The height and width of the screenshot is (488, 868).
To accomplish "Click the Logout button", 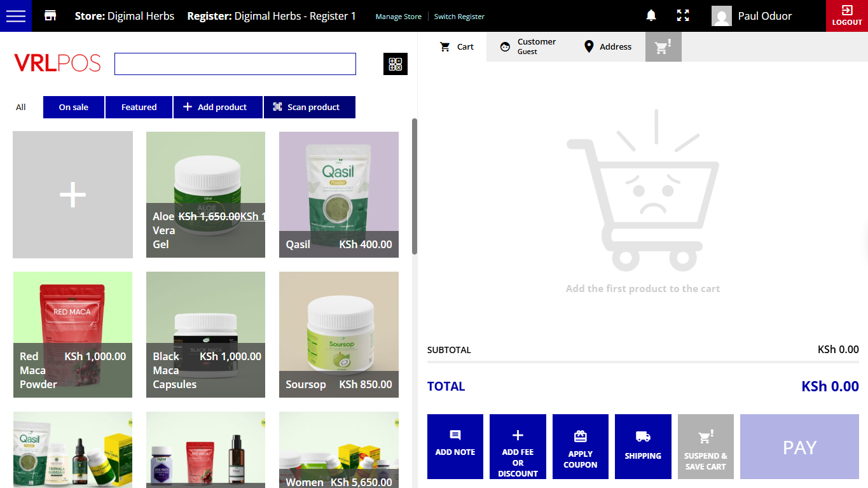I will (846, 16).
